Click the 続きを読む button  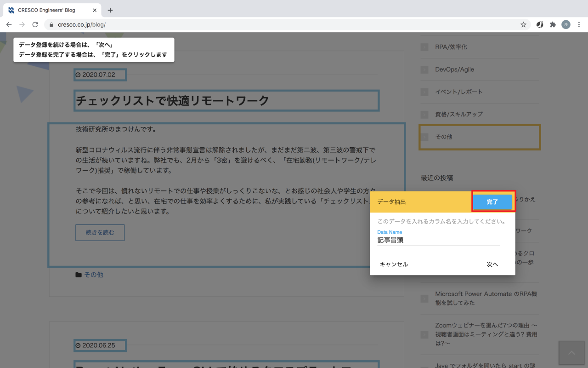pos(100,233)
